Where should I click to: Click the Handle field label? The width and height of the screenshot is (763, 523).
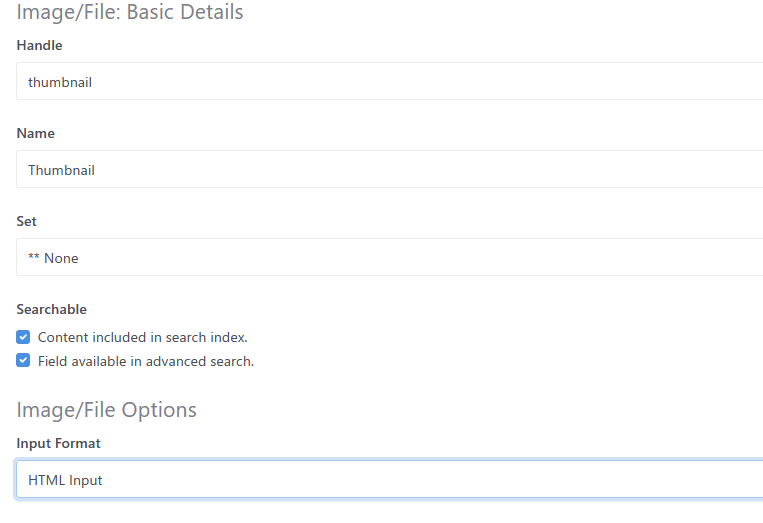39,45
